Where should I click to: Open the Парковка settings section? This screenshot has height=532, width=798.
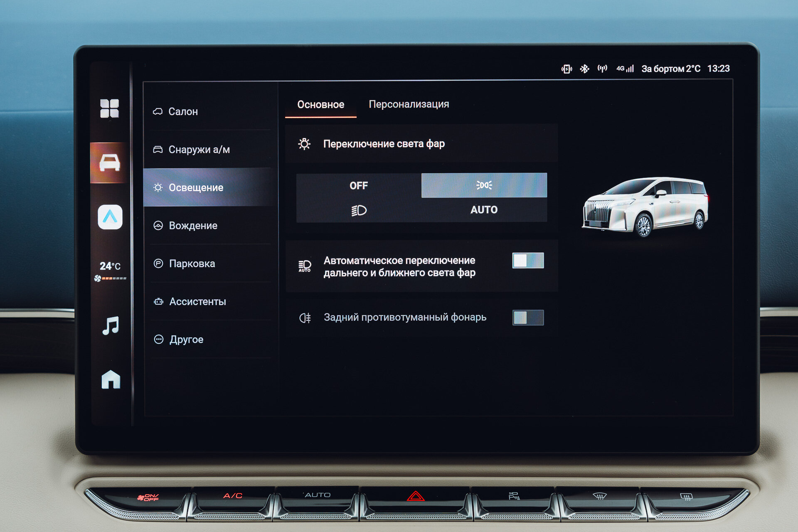192,264
